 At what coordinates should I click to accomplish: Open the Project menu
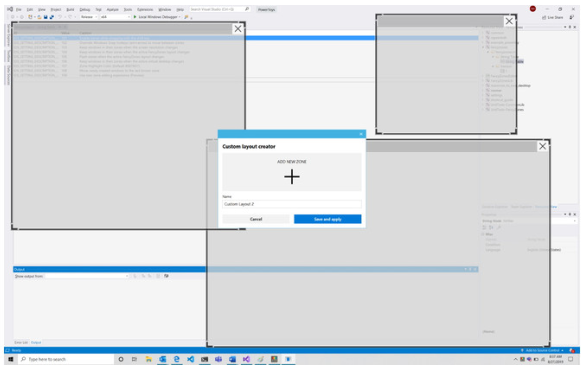click(x=56, y=9)
